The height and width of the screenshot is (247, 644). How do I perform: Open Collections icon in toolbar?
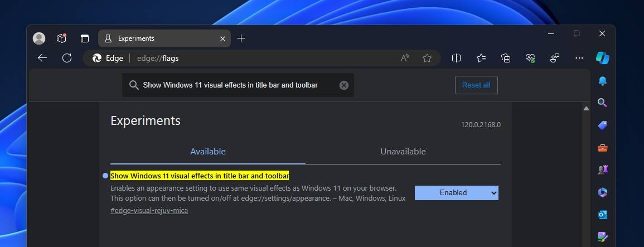point(506,58)
